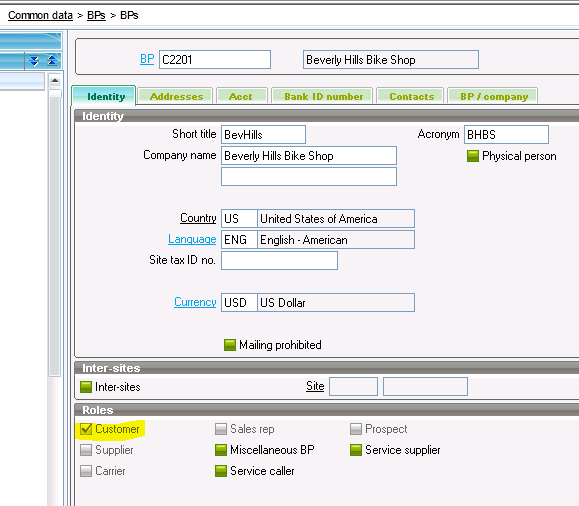The height and width of the screenshot is (506, 579).
Task: Toggle the Supplier role checkbox
Action: (x=86, y=450)
